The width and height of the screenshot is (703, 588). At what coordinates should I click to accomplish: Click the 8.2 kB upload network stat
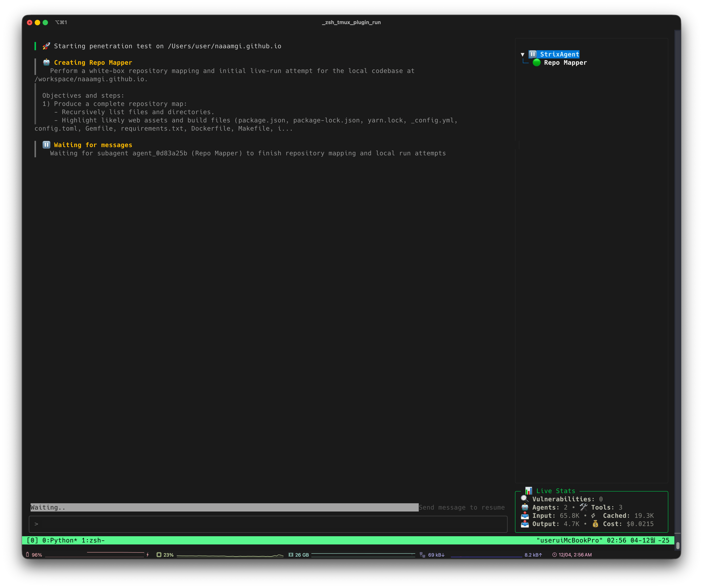tap(533, 555)
